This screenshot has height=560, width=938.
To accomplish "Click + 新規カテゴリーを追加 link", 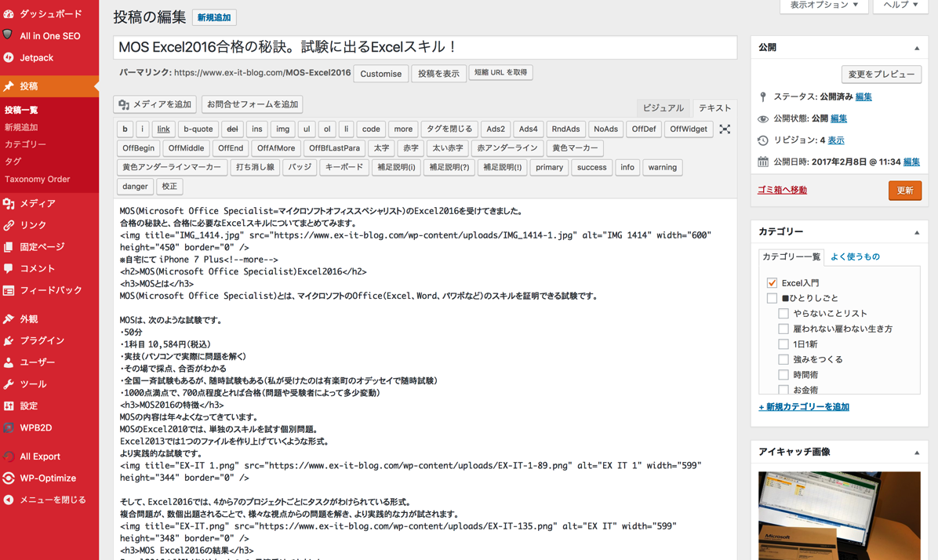I will [x=804, y=407].
